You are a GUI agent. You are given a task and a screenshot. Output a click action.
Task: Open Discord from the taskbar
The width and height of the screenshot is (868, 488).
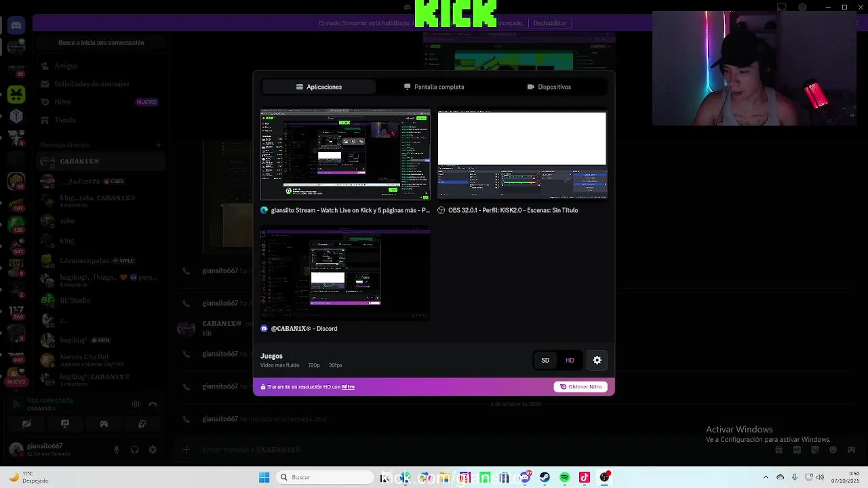(525, 477)
